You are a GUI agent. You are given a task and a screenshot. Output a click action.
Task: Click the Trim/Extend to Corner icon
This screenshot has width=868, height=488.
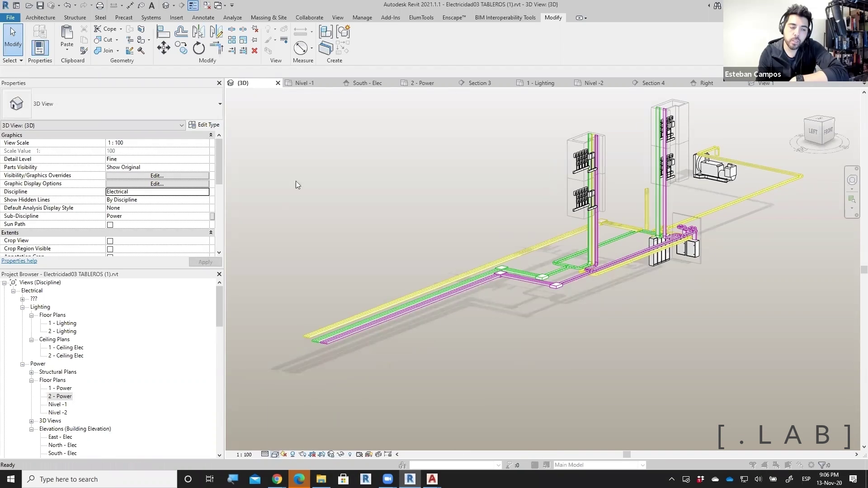(217, 48)
